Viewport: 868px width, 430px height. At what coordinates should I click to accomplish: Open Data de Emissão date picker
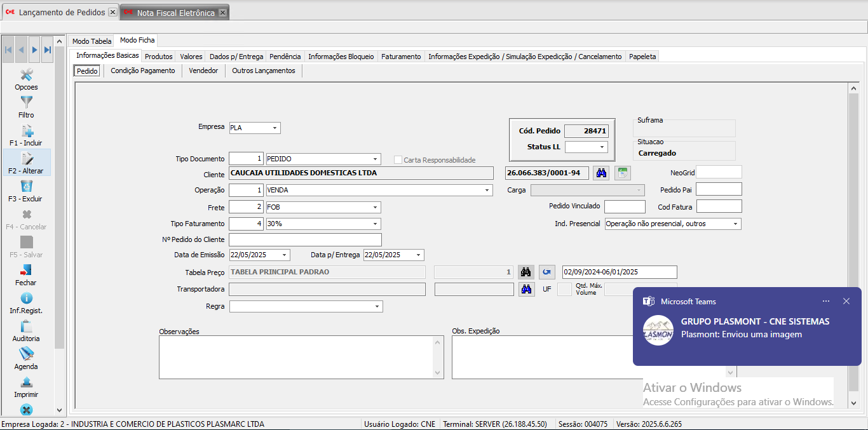click(x=284, y=255)
